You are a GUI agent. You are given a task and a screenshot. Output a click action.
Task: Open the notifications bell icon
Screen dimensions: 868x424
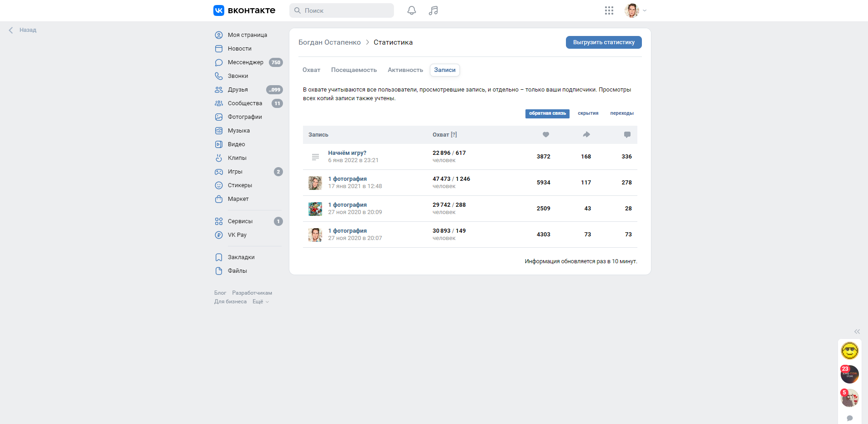(411, 10)
